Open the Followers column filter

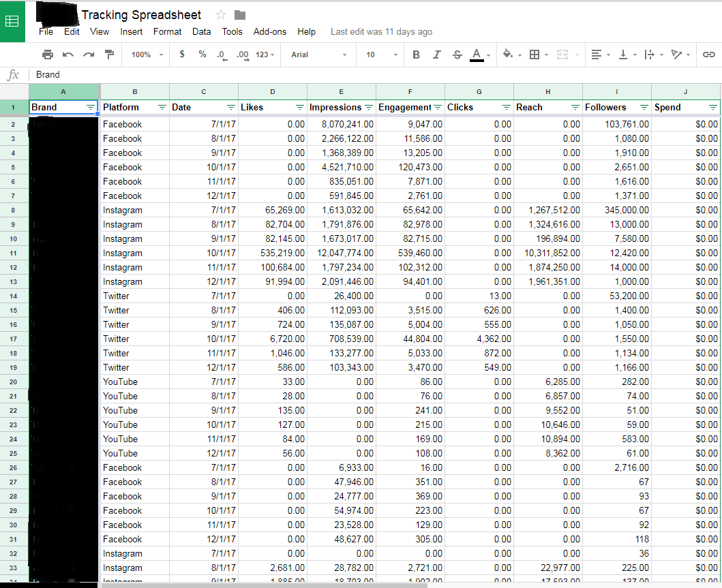click(x=644, y=107)
